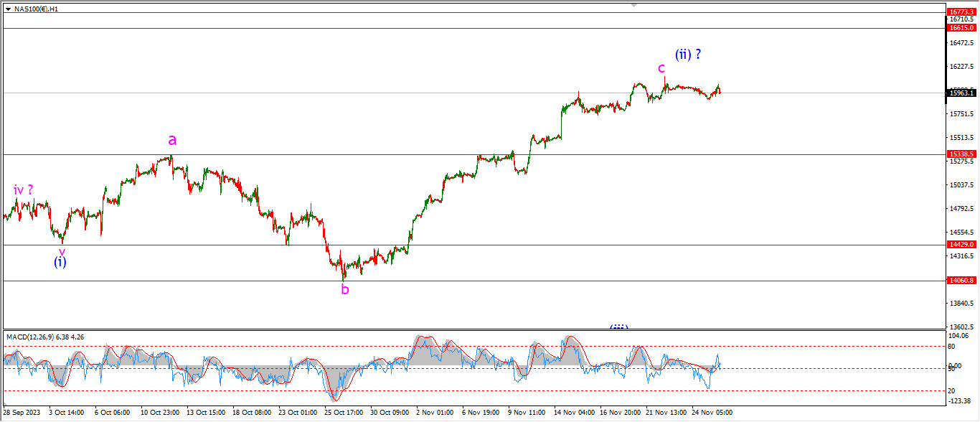Click the 14429.0 red price label
980x422 pixels.
pyautogui.click(x=961, y=245)
